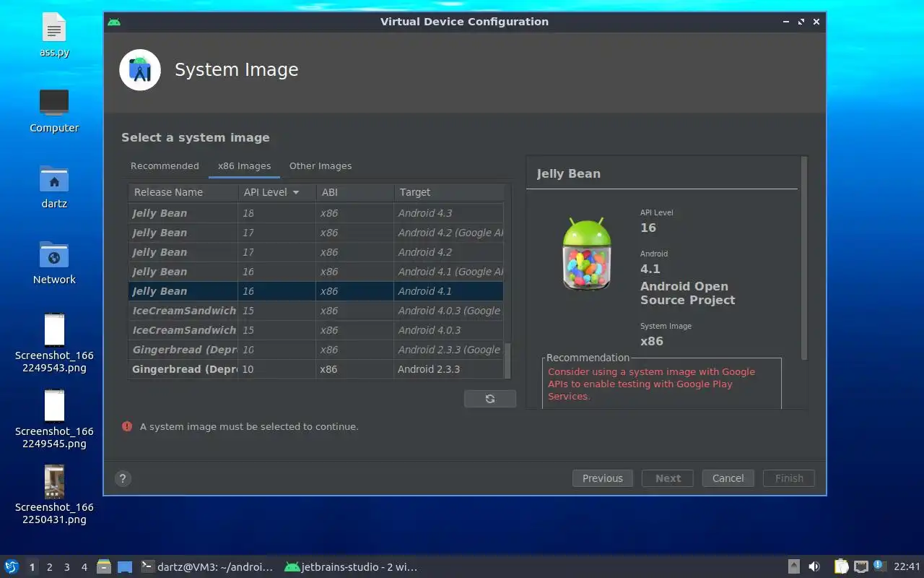
Task: Click the Release Name column header
Action: [x=183, y=192]
